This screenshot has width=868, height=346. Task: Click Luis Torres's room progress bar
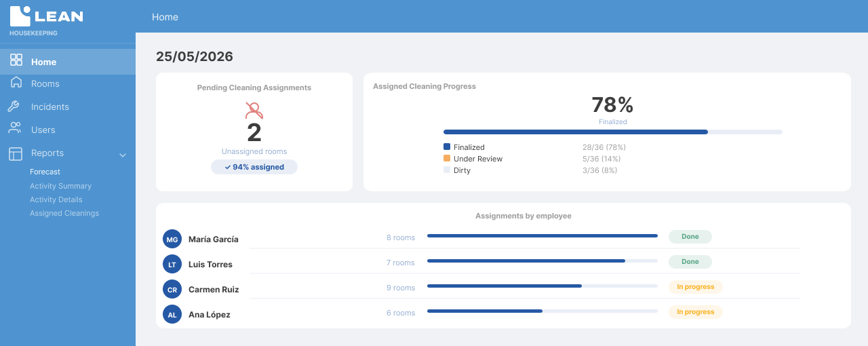pyautogui.click(x=542, y=261)
